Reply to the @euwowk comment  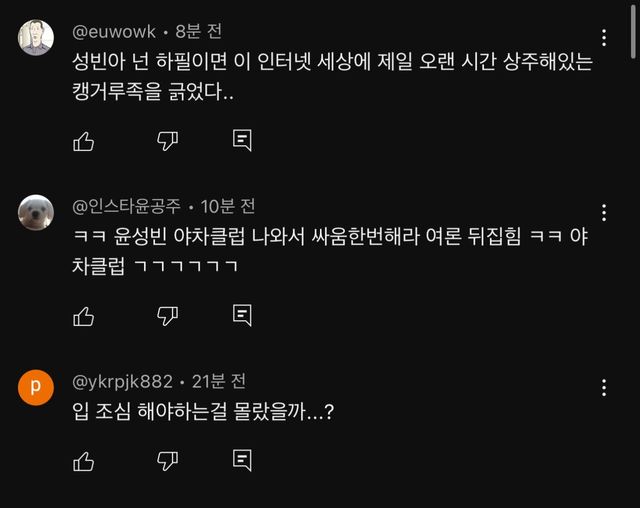[242, 141]
